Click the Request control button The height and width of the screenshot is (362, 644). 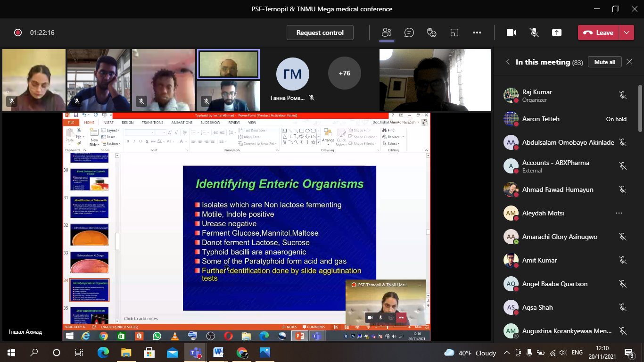(x=320, y=33)
